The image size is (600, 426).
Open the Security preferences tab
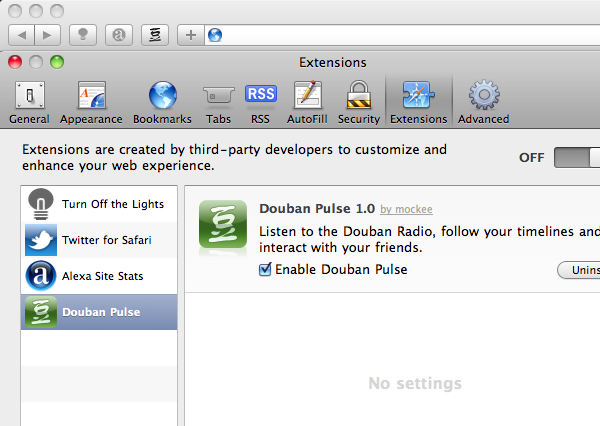point(359,103)
